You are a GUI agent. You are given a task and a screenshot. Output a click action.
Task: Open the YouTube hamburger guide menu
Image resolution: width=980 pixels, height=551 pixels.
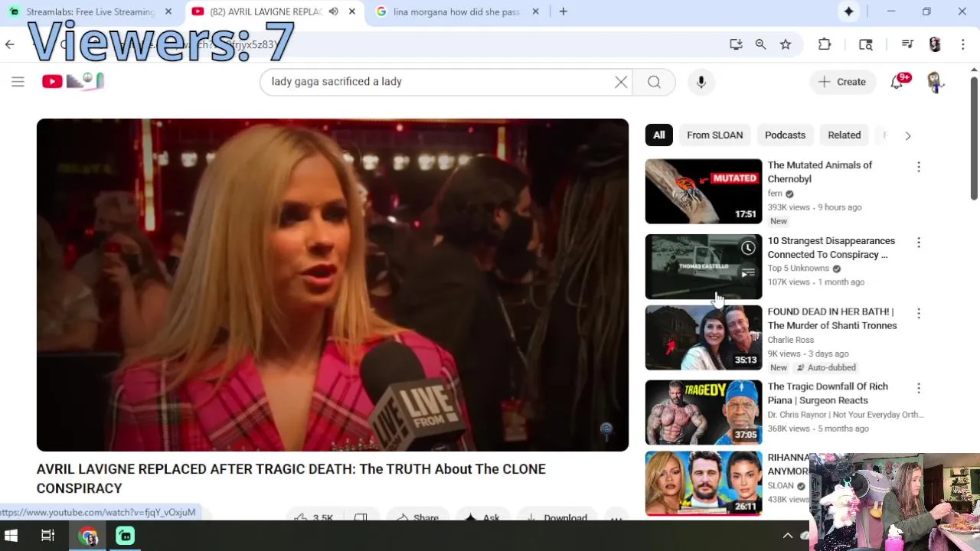coord(18,82)
